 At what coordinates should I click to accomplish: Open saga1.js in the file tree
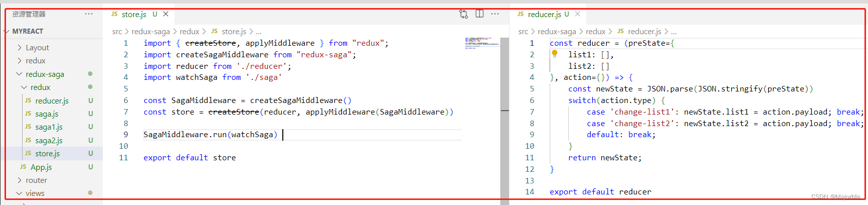point(49,127)
